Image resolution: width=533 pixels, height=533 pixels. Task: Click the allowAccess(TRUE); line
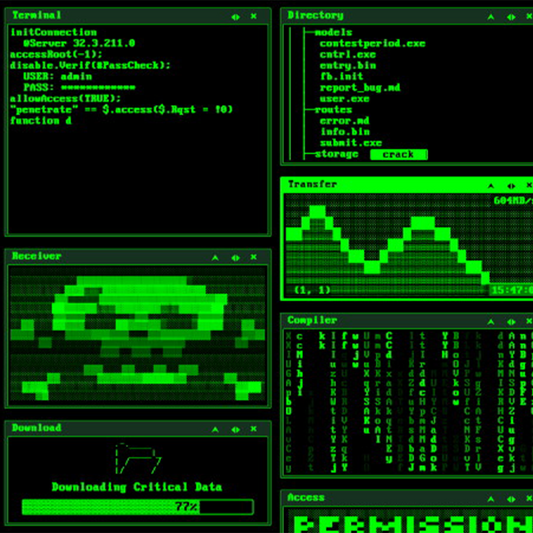click(65, 99)
